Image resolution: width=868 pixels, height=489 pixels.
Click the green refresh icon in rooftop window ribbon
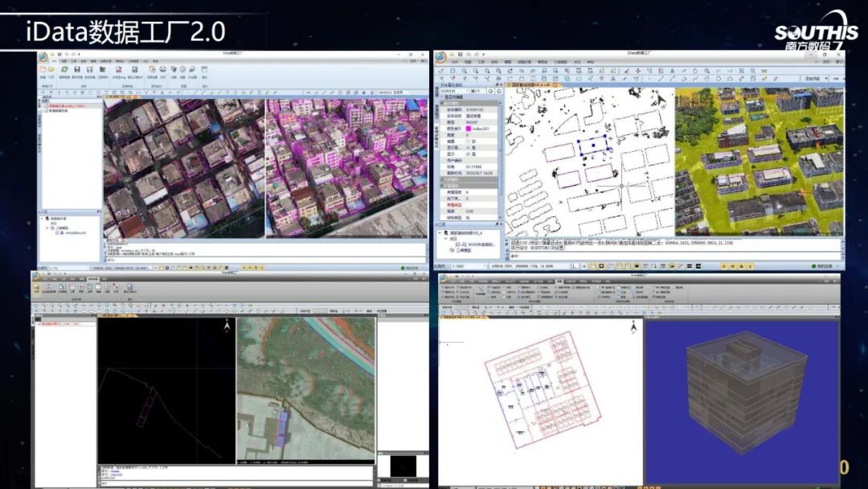(64, 69)
